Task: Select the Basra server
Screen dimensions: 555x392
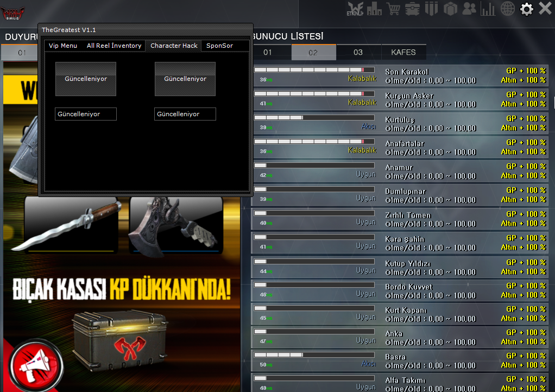Action: coord(400,361)
